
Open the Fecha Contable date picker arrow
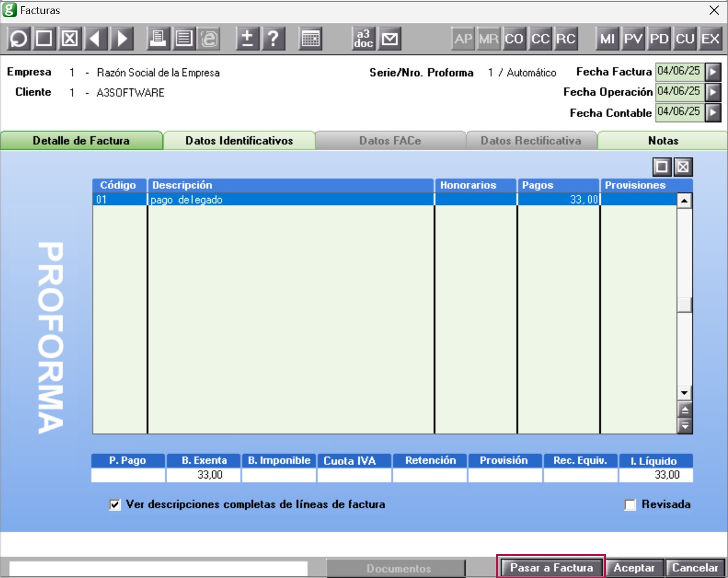(713, 112)
